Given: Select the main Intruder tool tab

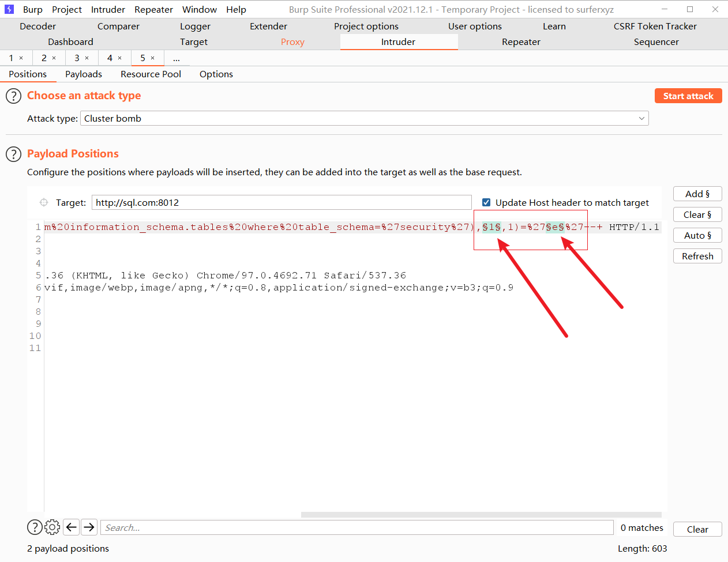Looking at the screenshot, I should [x=398, y=42].
